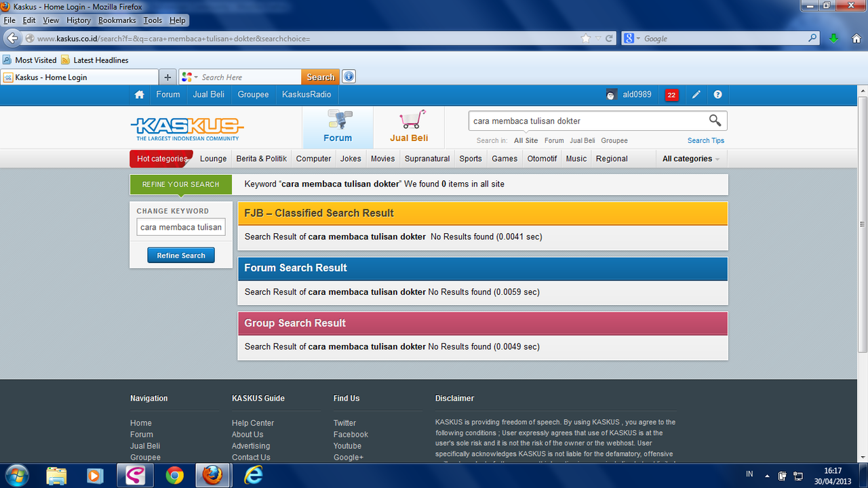The width and height of the screenshot is (868, 488).
Task: Bookmark this page with the star icon
Action: (x=586, y=39)
